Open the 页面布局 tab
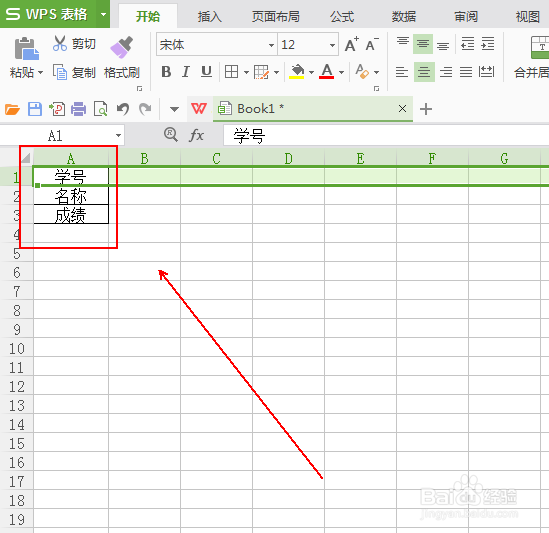 [276, 16]
